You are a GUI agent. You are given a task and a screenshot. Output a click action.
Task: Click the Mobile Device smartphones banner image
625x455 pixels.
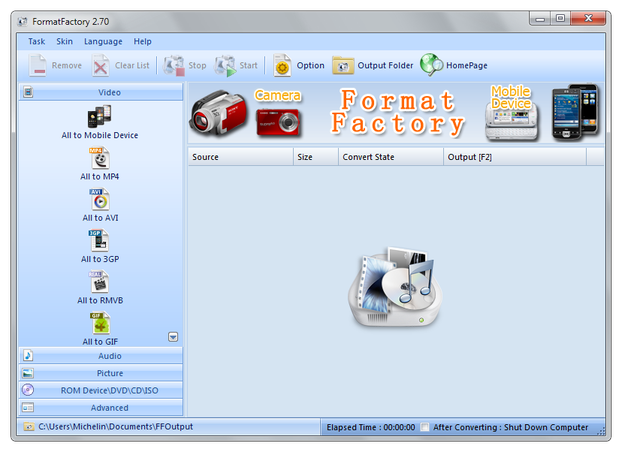tap(575, 112)
